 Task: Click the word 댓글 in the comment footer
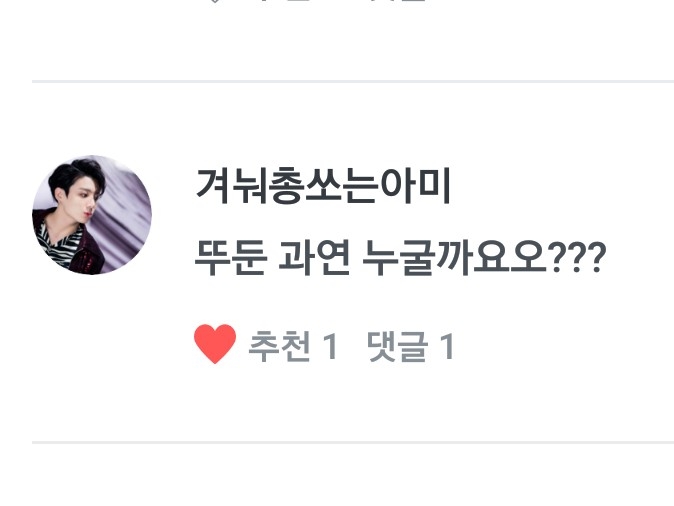pos(398,346)
